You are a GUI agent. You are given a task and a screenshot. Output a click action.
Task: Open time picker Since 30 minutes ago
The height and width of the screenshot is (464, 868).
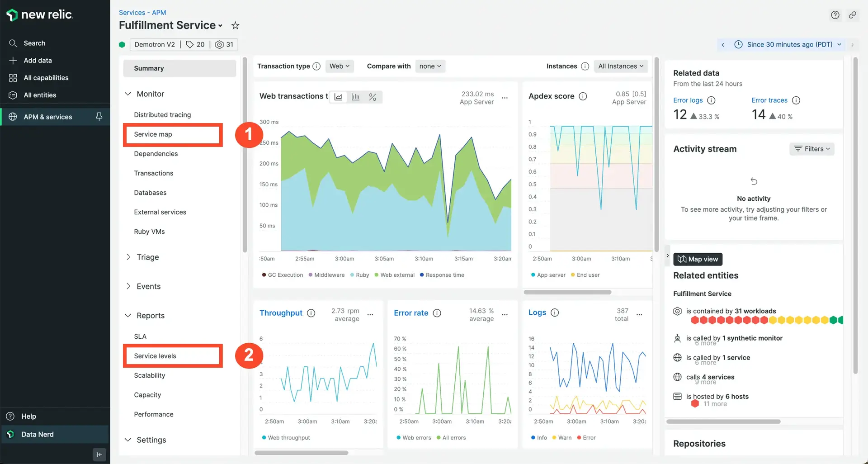tap(788, 44)
